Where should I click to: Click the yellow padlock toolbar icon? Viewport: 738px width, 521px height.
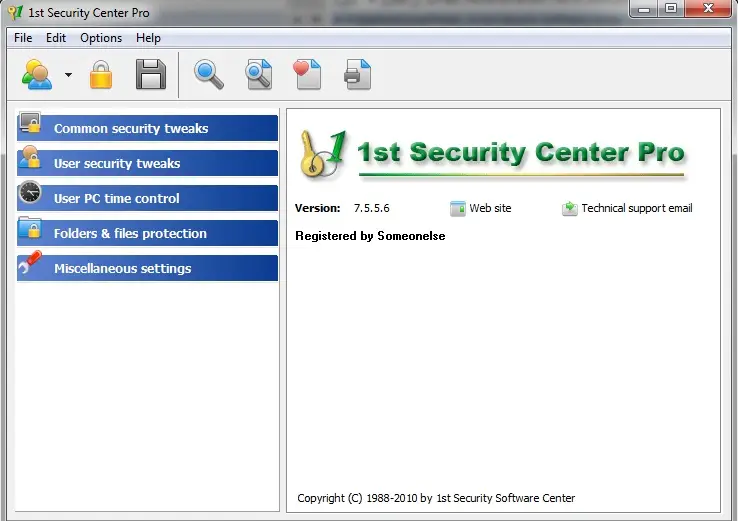[101, 74]
